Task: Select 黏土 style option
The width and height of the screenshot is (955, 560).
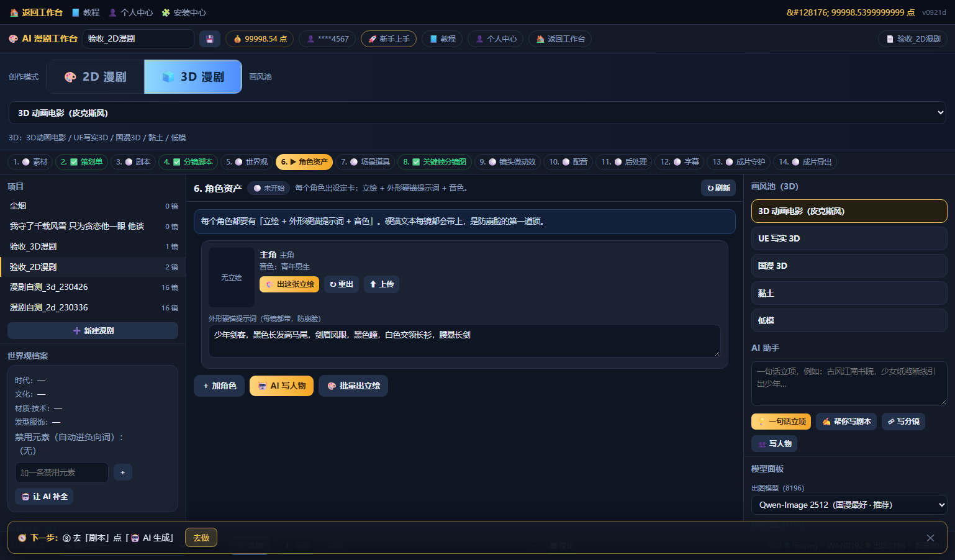Action: point(849,293)
